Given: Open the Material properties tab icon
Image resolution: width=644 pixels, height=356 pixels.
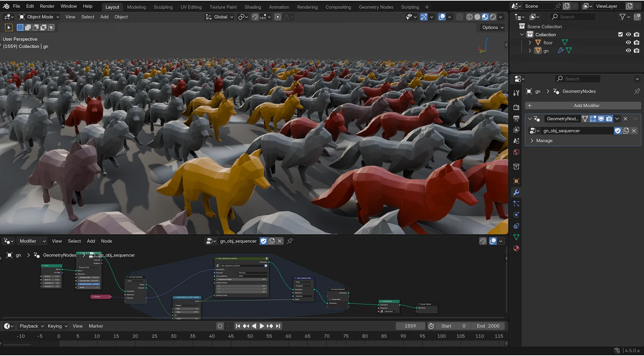Looking at the screenshot, I should 516,248.
